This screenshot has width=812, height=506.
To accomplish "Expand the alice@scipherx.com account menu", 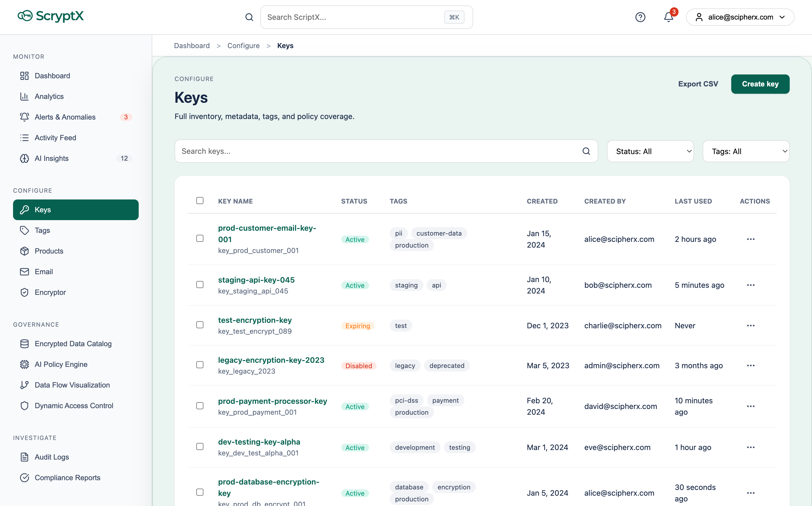I will 740,17.
